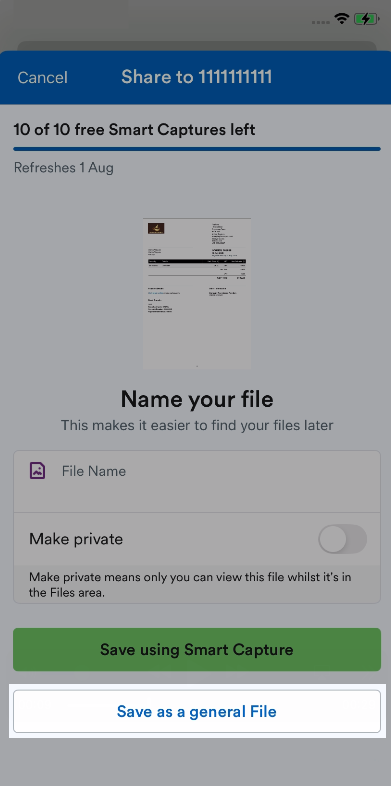Click '10 of 10 free Smart Captures left'
The width and height of the screenshot is (391, 786).
pos(134,130)
